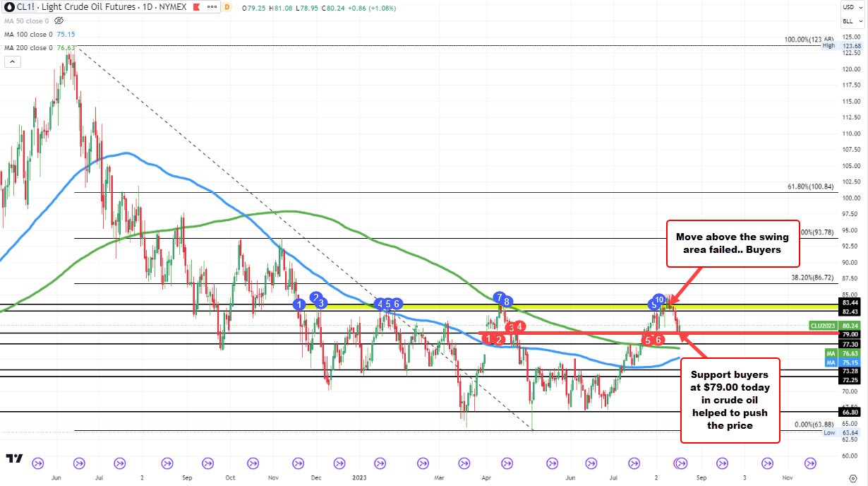The image size is (868, 486).
Task: Select the circled number 7 marker near April
Action: click(x=500, y=299)
